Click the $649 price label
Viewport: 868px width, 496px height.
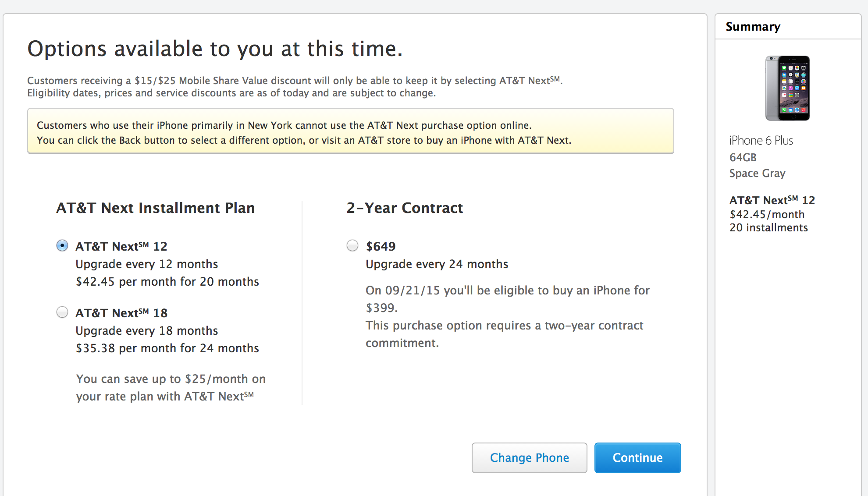[381, 246]
